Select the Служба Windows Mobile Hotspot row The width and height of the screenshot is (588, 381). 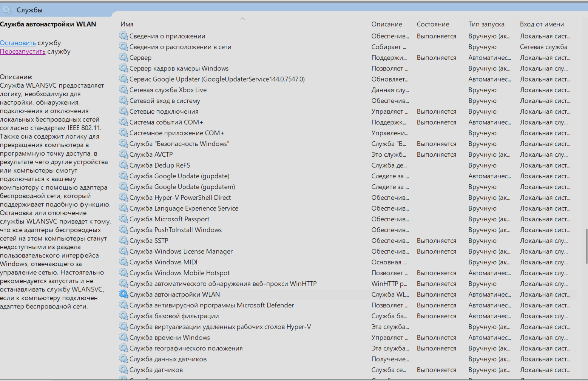coord(347,273)
